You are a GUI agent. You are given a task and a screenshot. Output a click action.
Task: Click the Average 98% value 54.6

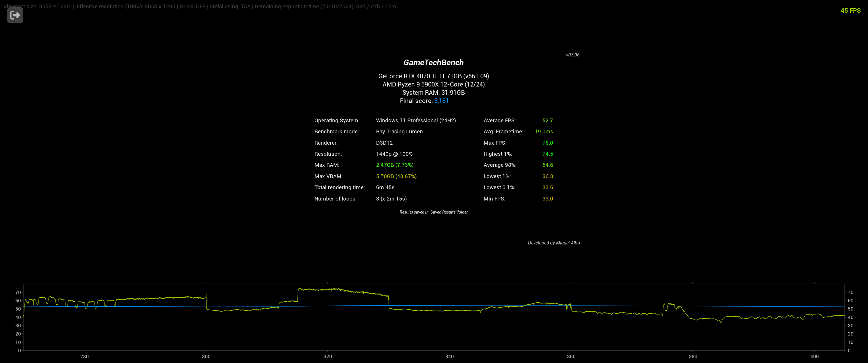(x=547, y=165)
